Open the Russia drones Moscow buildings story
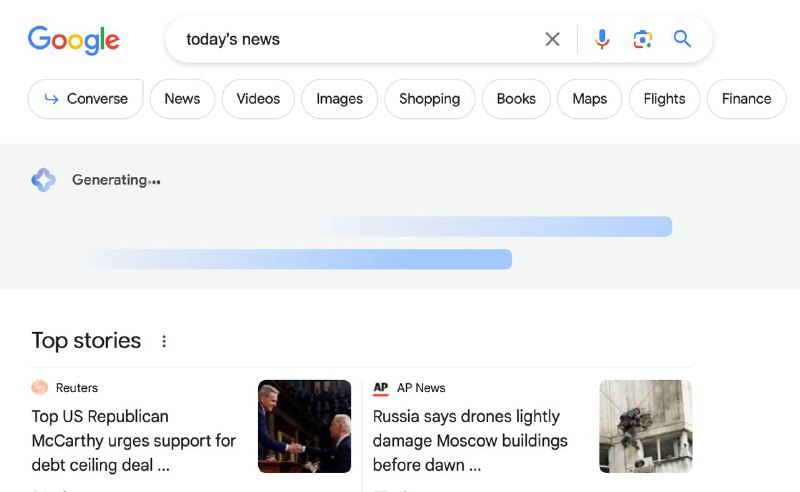The image size is (800, 492). click(x=470, y=440)
